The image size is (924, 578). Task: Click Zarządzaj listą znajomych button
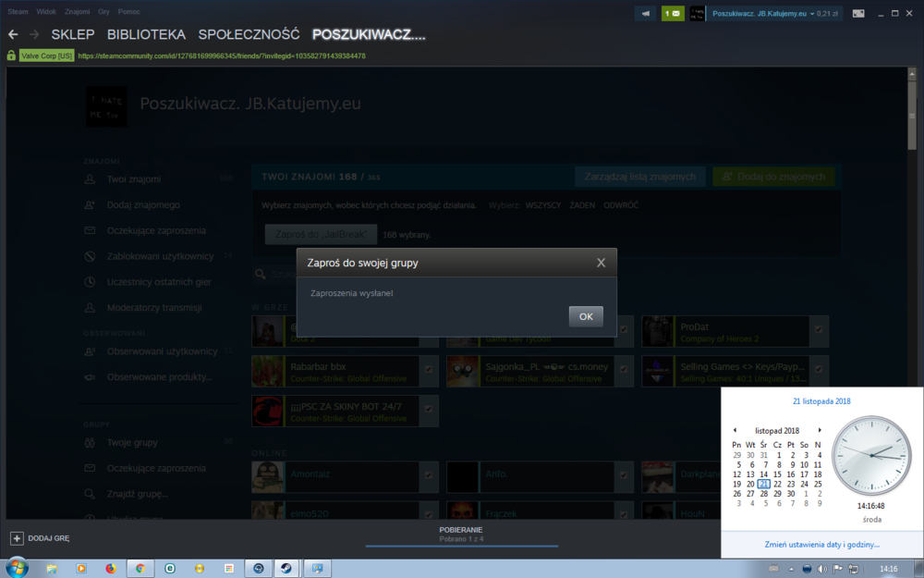640,177
